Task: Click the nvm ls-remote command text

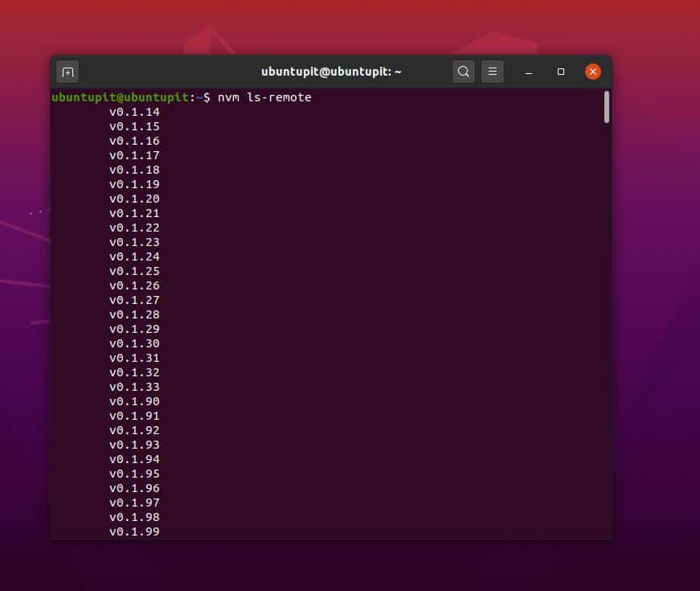Action: click(264, 97)
